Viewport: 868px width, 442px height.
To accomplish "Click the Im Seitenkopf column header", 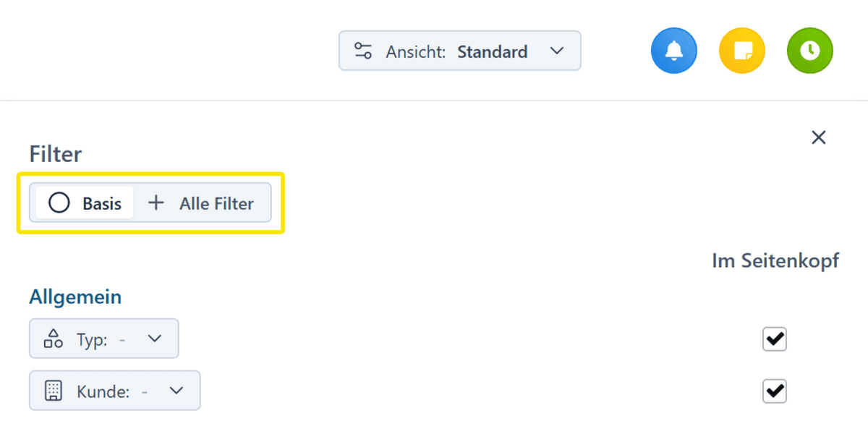I will click(775, 261).
